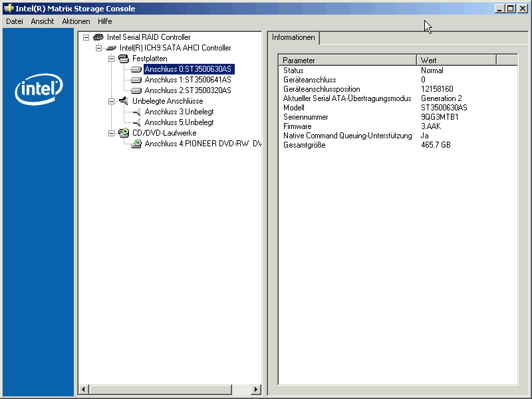This screenshot has height=399, width=532.
Task: Select the CD/DVD-Laufwerke tree label
Action: coord(164,133)
